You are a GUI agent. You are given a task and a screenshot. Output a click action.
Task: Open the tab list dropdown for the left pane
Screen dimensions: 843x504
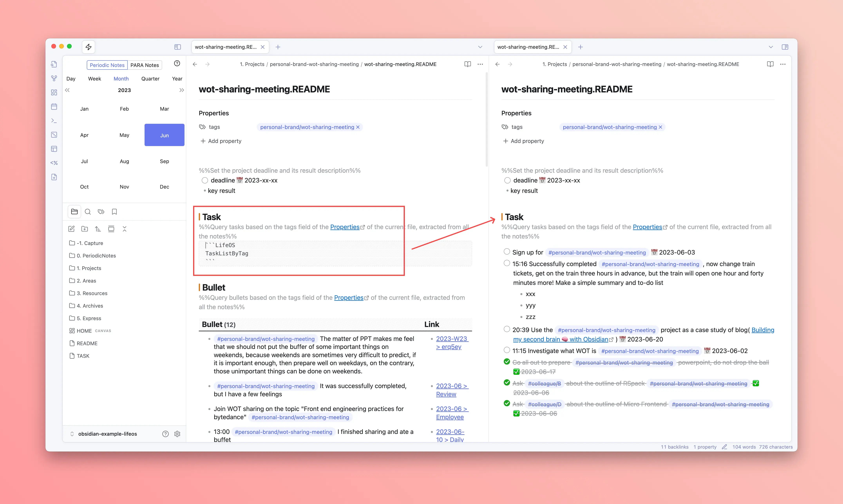coord(480,47)
